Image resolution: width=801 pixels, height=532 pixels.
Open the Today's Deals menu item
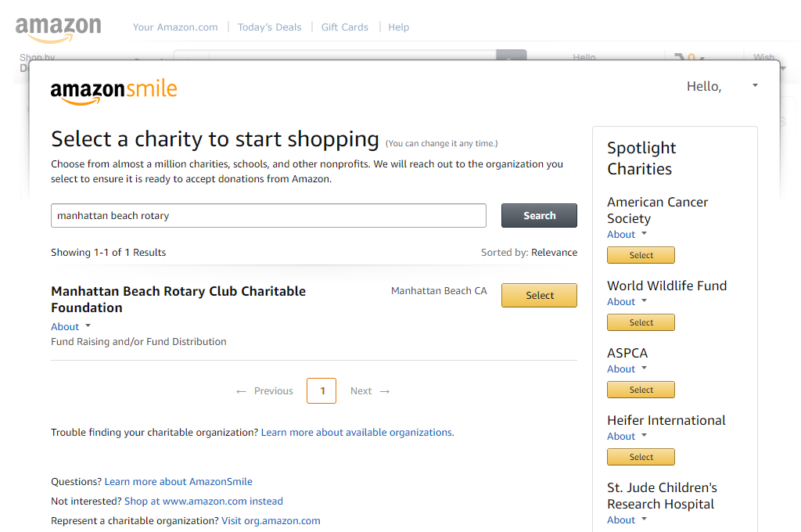coord(269,27)
